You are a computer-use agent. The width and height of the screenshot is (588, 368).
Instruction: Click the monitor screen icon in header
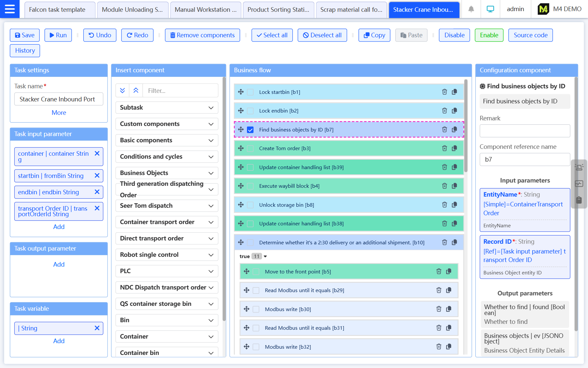pos(490,9)
